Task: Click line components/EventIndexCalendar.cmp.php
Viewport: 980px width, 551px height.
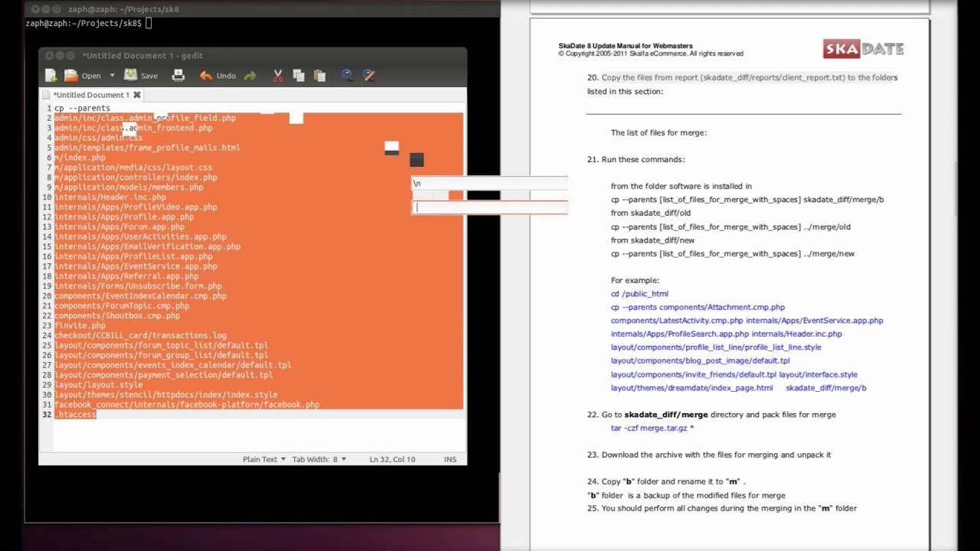Action: (140, 296)
